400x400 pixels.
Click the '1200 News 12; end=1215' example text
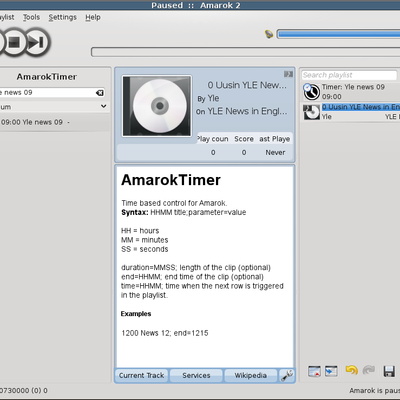(165, 333)
